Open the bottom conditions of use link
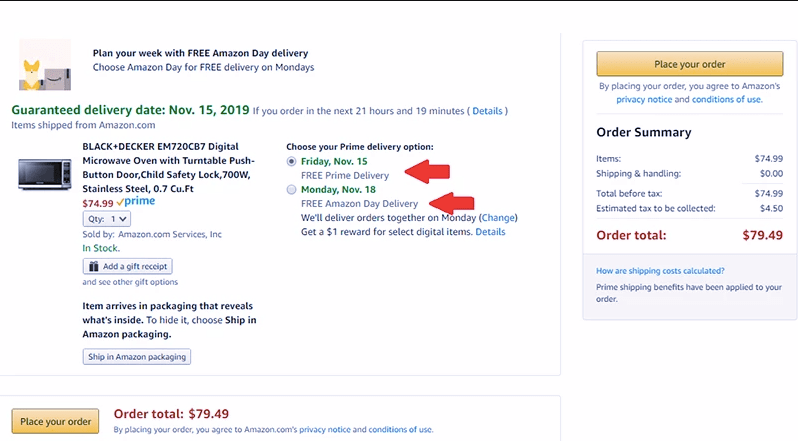Viewport: 798px width, 441px height. pos(400,429)
